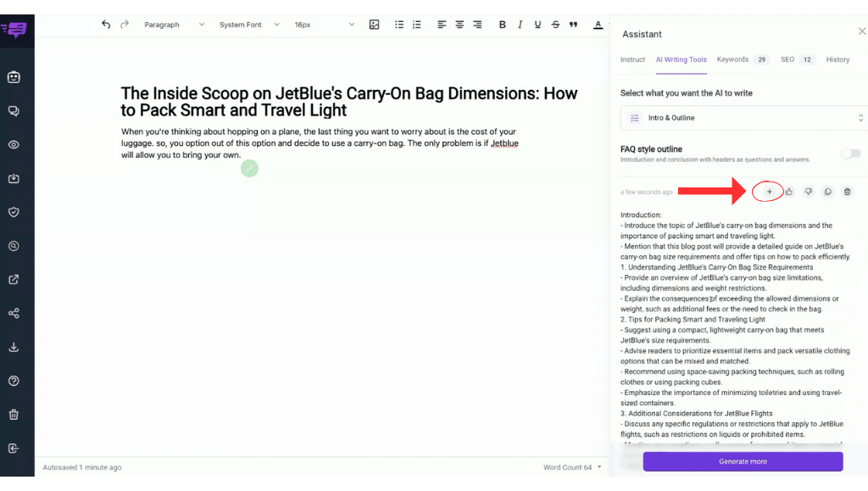Switch to the History tab
Image resolution: width=868 pixels, height=491 pixels.
click(837, 59)
